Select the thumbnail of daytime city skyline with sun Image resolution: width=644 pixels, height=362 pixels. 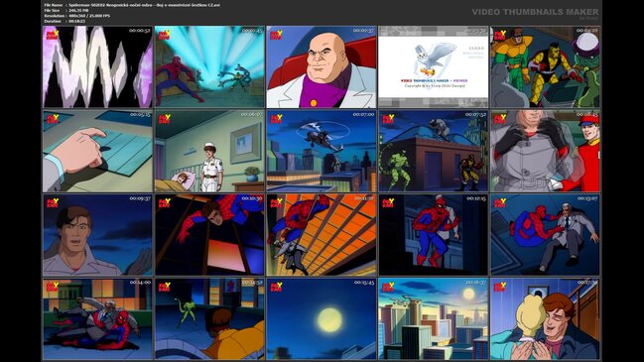point(434,319)
